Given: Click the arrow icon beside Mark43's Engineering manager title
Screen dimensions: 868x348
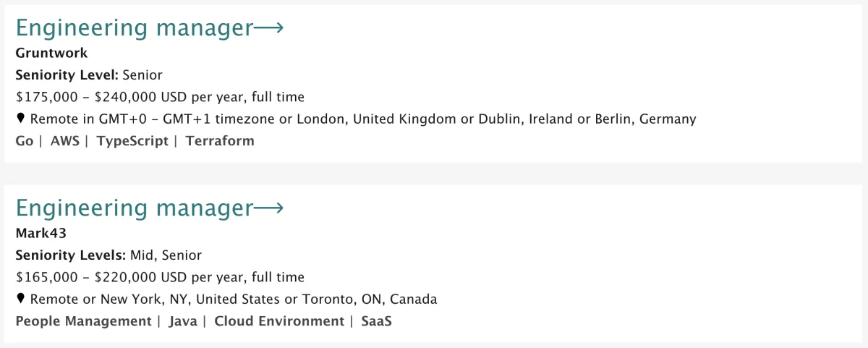Looking at the screenshot, I should (268, 209).
